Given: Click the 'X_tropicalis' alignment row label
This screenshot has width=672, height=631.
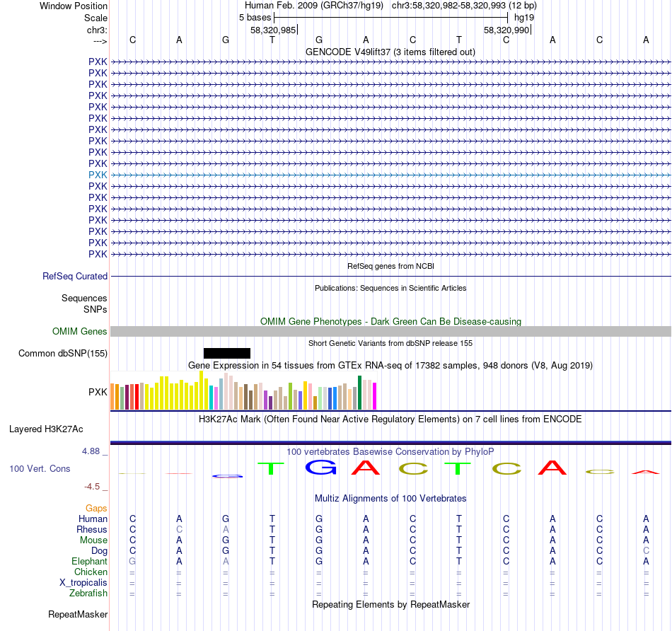Looking at the screenshot, I should 83,583.
